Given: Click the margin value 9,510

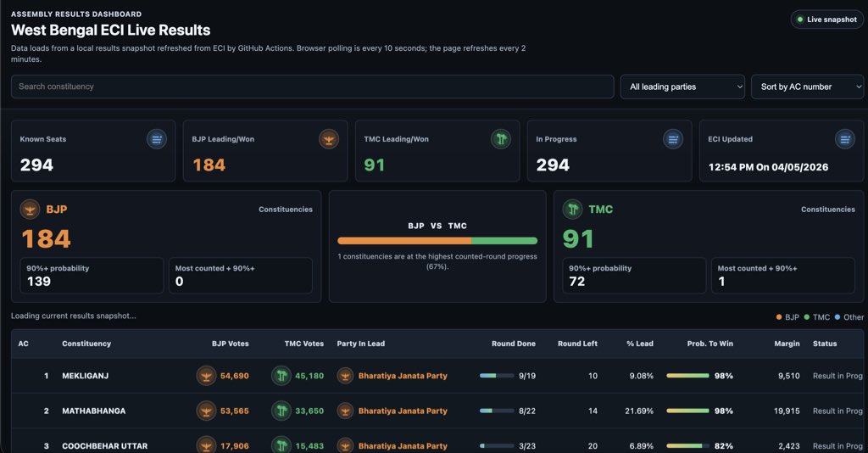Looking at the screenshot, I should pos(789,376).
